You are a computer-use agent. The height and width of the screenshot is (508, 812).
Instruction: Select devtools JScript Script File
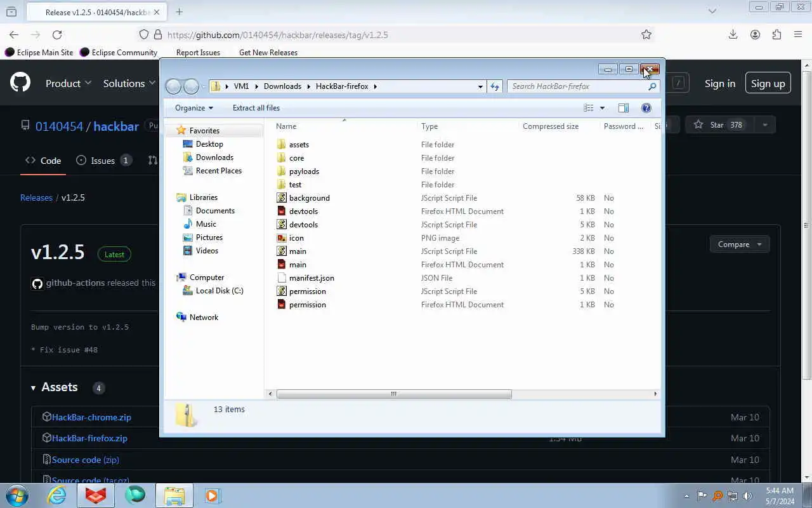pyautogui.click(x=303, y=225)
